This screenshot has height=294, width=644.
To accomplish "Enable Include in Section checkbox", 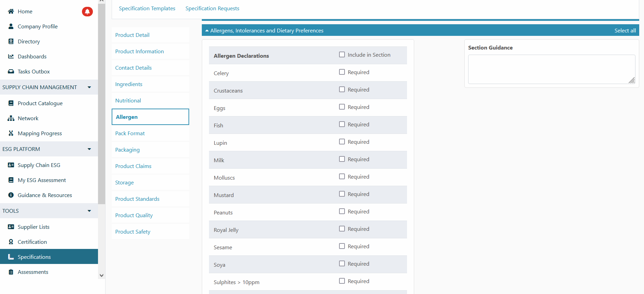I will point(342,55).
